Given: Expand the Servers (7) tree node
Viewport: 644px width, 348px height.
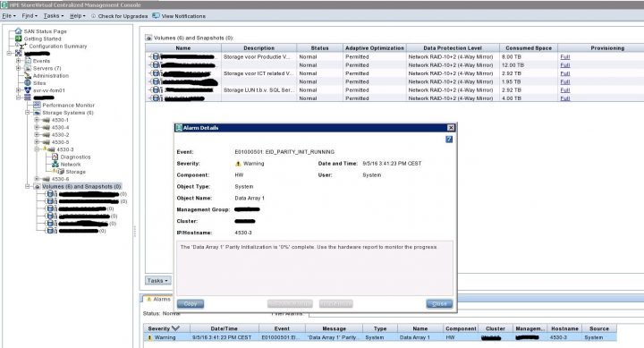Looking at the screenshot, I should [x=18, y=68].
